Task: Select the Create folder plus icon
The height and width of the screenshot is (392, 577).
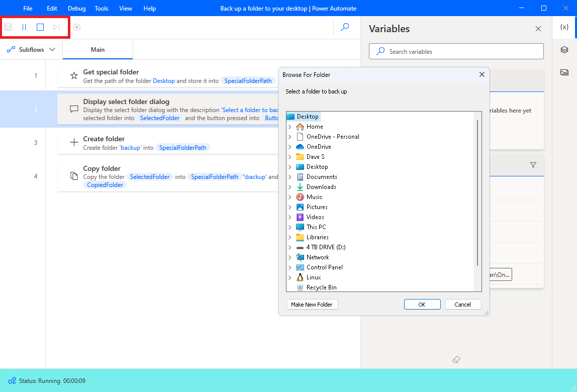Action: pyautogui.click(x=74, y=142)
